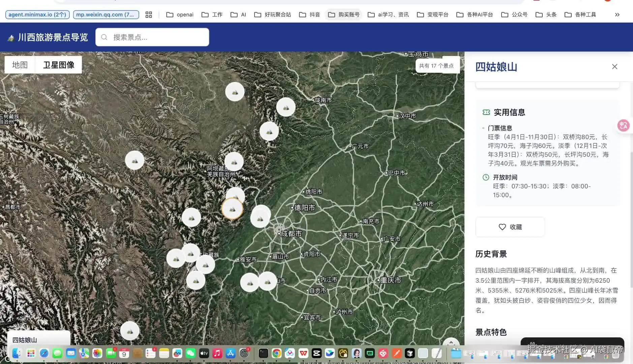This screenshot has width=633, height=364.
Task: Click the 四姑娘山 label at map bottom-left
Action: pyautogui.click(x=25, y=340)
